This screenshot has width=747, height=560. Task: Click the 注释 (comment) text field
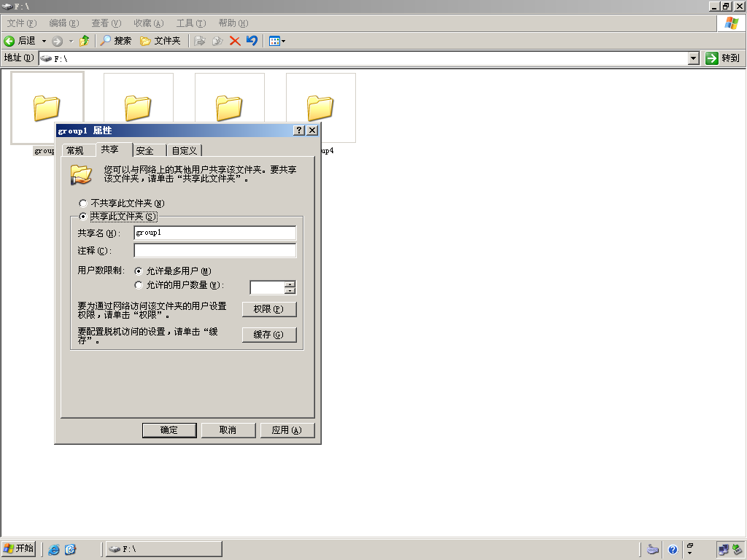point(215,251)
